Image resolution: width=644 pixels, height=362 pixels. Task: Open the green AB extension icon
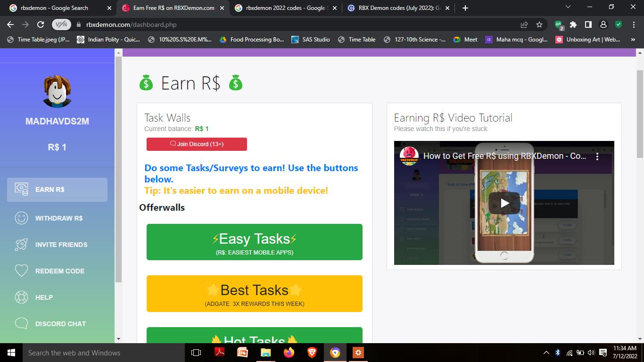coord(559,25)
